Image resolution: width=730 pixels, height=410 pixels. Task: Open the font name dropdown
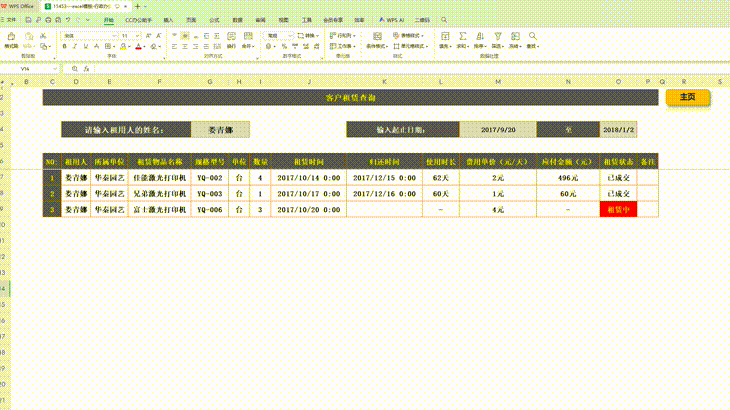point(115,36)
